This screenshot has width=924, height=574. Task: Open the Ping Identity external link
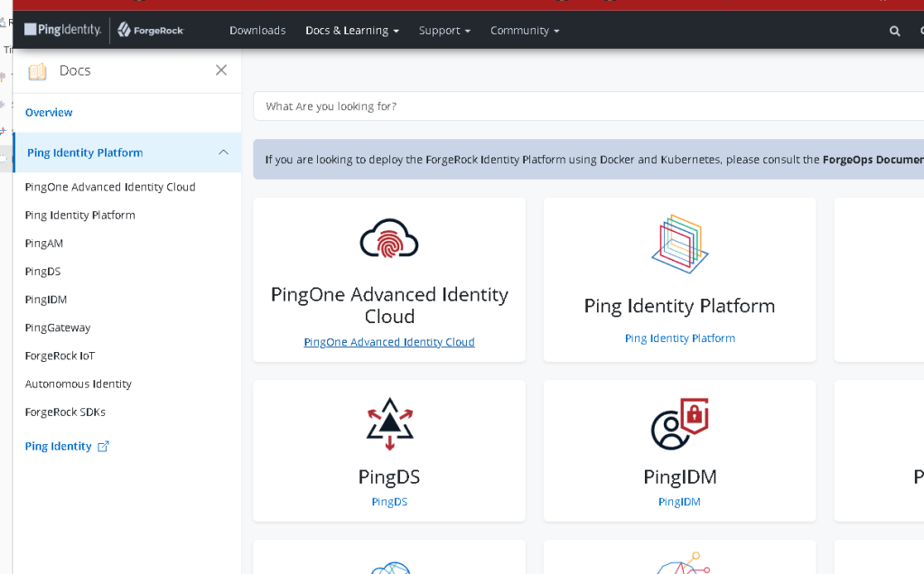pyautogui.click(x=59, y=446)
